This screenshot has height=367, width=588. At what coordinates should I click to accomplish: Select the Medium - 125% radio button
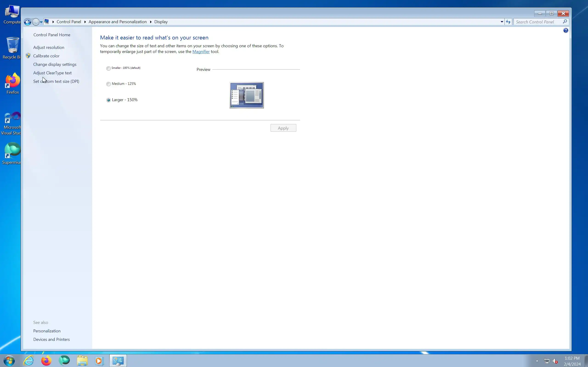[x=108, y=84]
